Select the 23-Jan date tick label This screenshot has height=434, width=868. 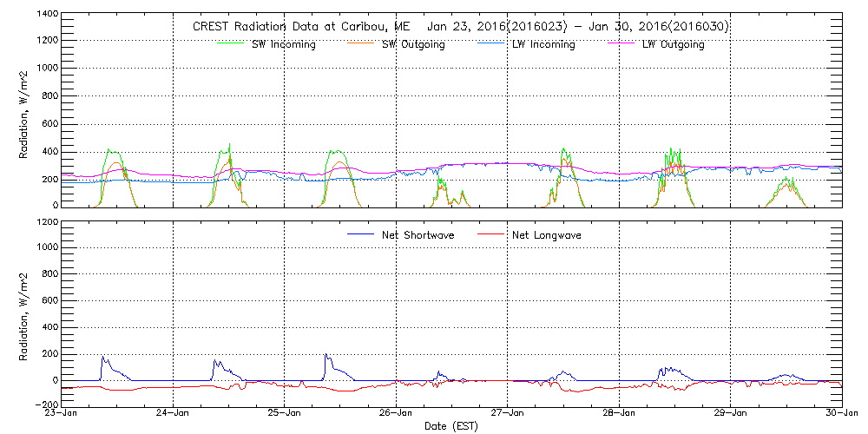tap(62, 413)
